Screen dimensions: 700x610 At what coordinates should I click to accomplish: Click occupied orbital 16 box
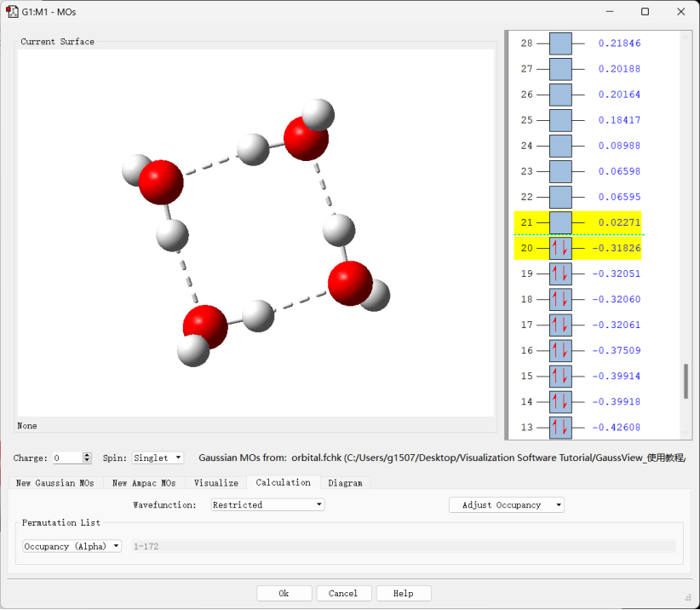point(560,351)
